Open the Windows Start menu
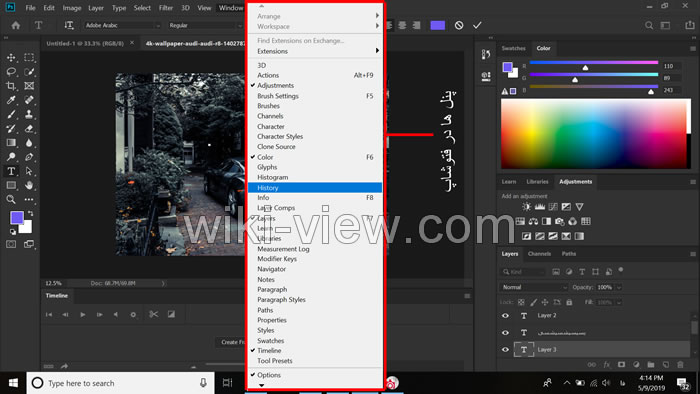Image resolution: width=700 pixels, height=394 pixels. click(13, 383)
